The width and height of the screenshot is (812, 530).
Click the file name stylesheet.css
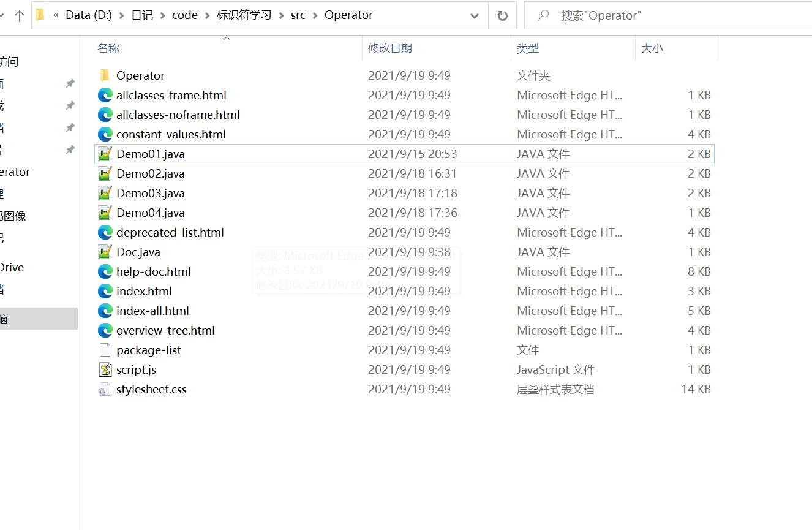click(x=151, y=389)
